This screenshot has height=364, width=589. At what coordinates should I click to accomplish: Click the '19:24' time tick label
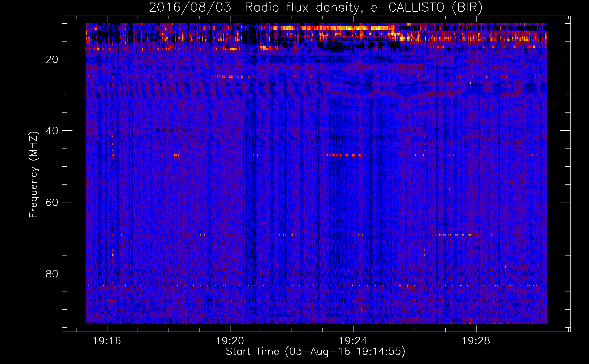[x=353, y=341]
